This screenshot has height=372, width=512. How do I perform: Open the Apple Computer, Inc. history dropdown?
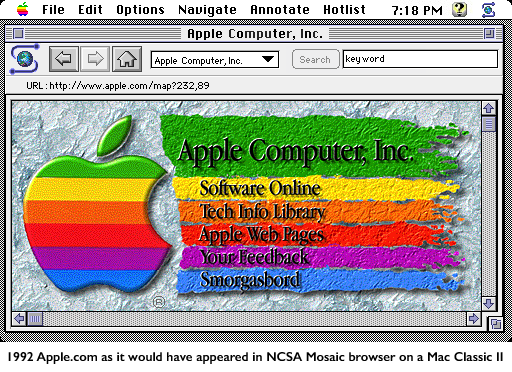[215, 60]
